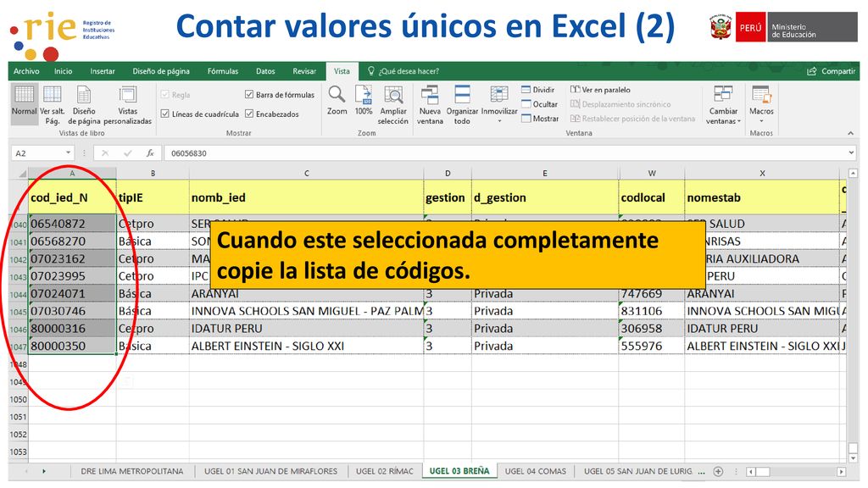
Task: Open Diseño de página ribbon tab
Action: point(161,71)
